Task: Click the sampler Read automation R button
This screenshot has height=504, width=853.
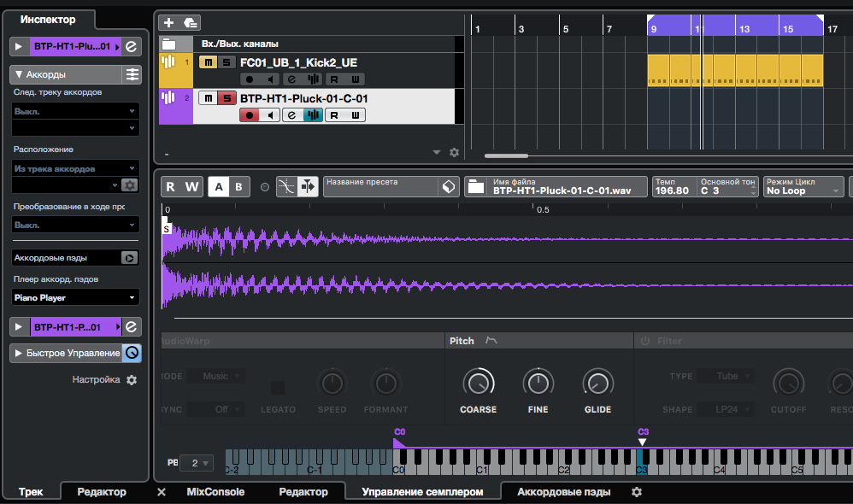Action: [x=171, y=187]
